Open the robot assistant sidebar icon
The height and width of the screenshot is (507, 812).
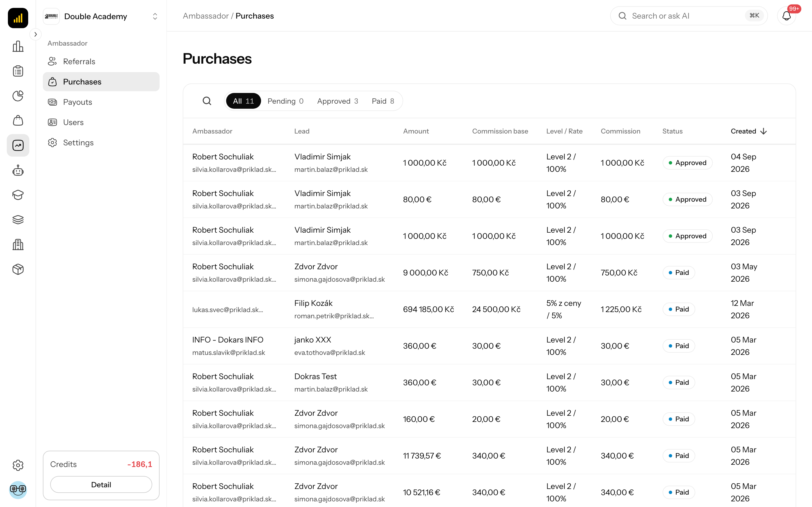click(x=18, y=170)
